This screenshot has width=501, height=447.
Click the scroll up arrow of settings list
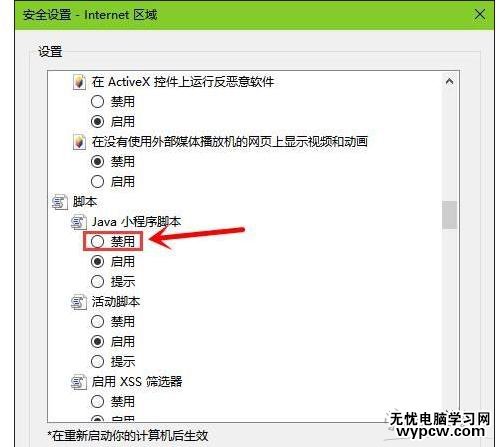click(449, 81)
